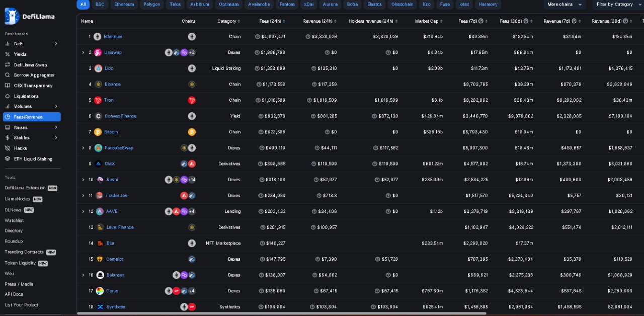644x316 pixels.
Task: Click the Hacks sidebar icon
Action: pyautogui.click(x=8, y=148)
